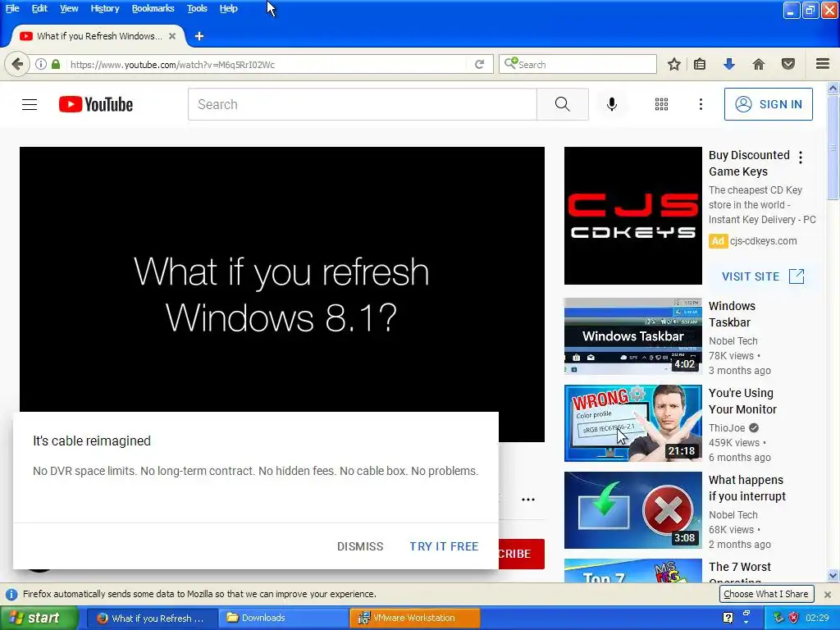This screenshot has width=840, height=630.
Task: Open the History menu
Action: (104, 8)
